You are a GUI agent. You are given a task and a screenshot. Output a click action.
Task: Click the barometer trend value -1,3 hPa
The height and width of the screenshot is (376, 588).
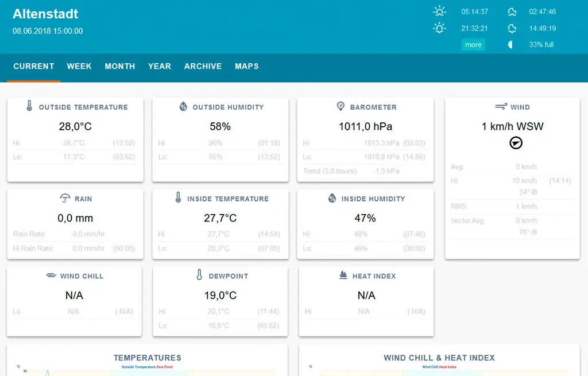coord(386,171)
